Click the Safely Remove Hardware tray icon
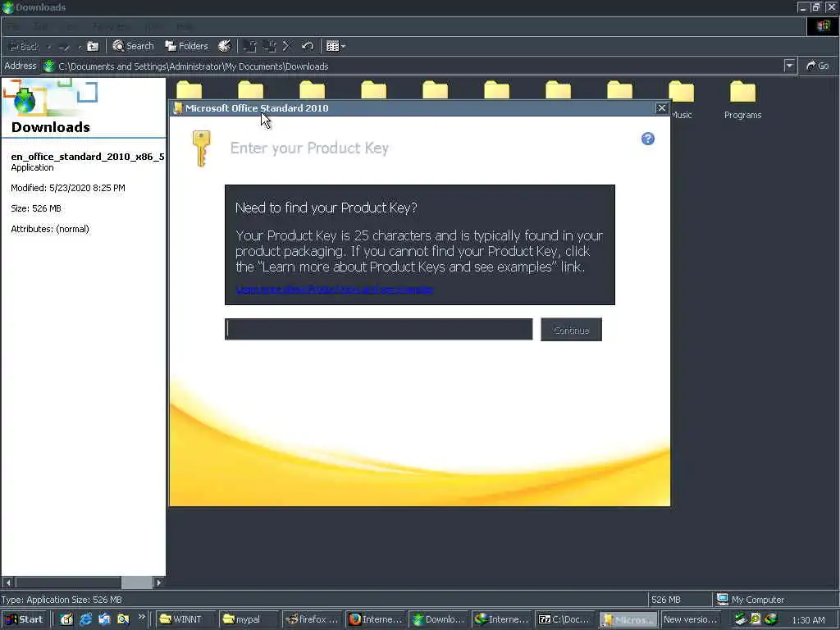 (741, 619)
